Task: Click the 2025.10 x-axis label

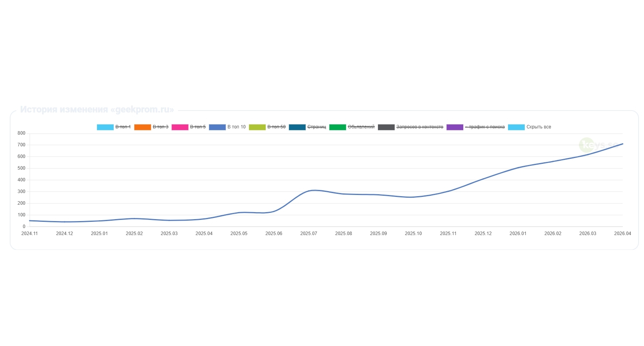Action: [413, 234]
